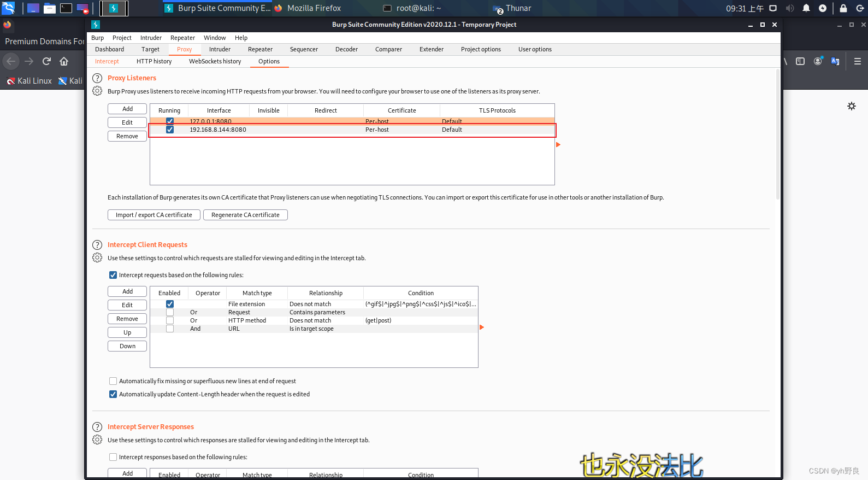Click the Firefox forward arrow
The image size is (868, 480).
point(29,61)
